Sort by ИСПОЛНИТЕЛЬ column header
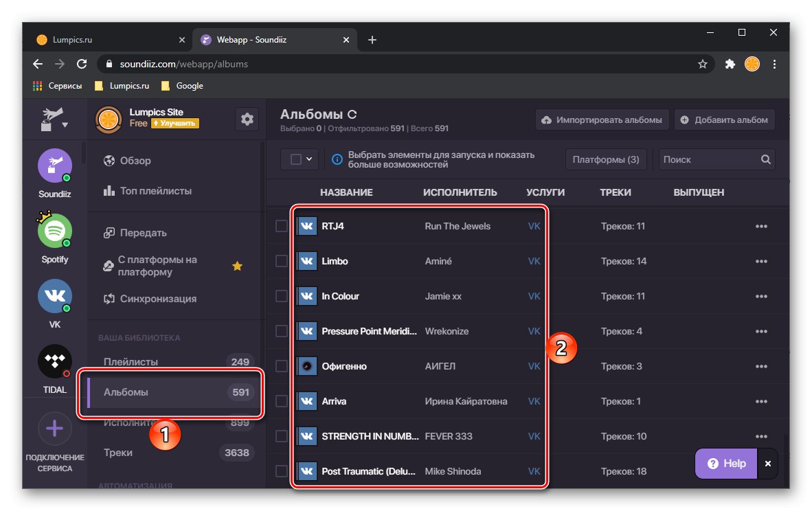 point(460,192)
